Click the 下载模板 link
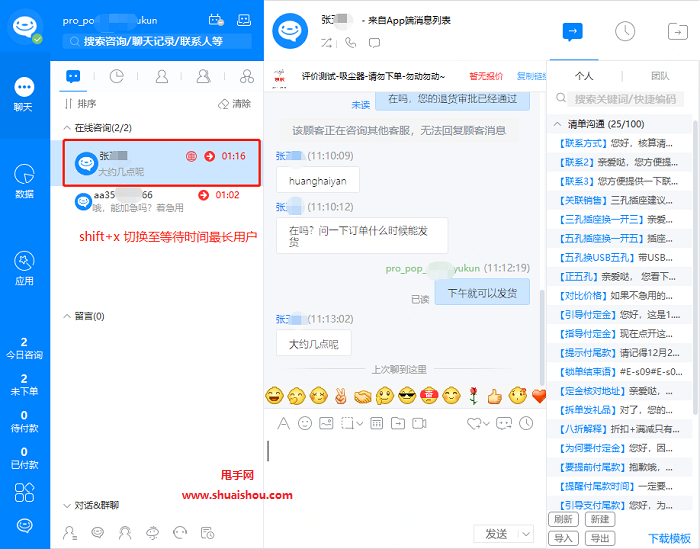This screenshot has width=700, height=549. click(x=669, y=538)
